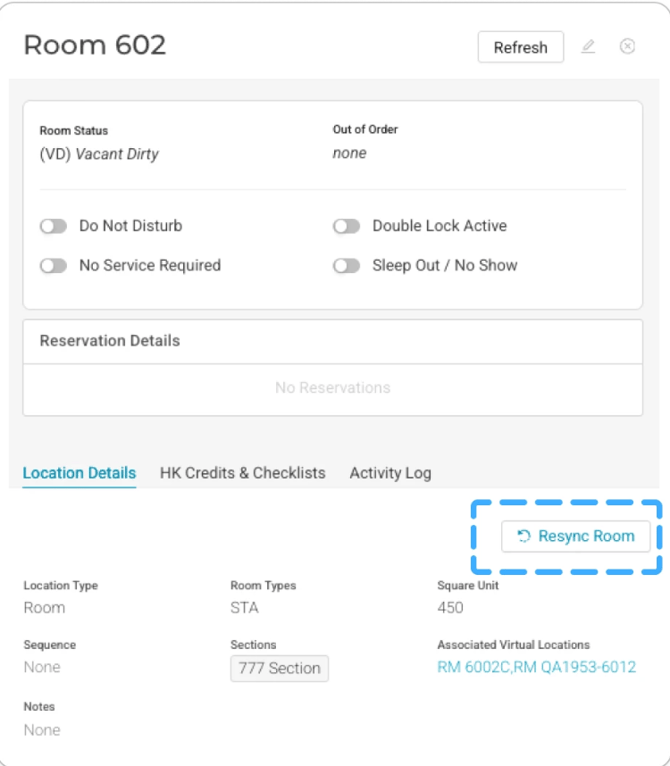
Task: Close the Room 602 panel
Action: tap(627, 46)
